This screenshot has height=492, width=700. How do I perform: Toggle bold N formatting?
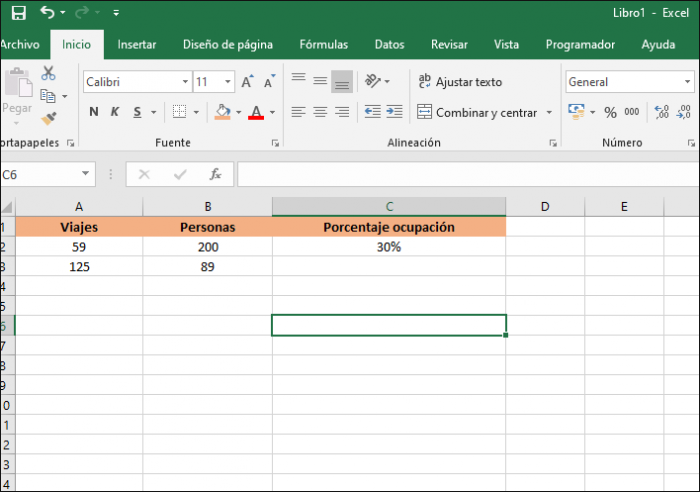point(94,112)
